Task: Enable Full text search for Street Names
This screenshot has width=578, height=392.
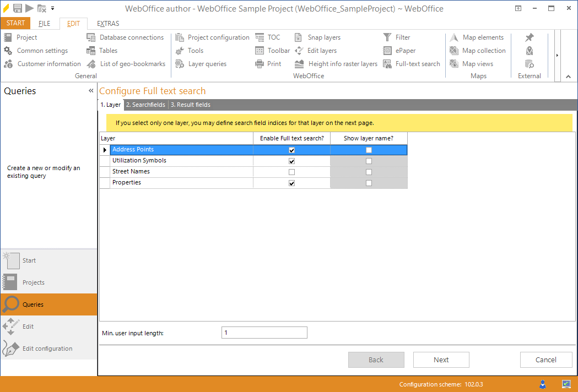Action: (x=291, y=171)
